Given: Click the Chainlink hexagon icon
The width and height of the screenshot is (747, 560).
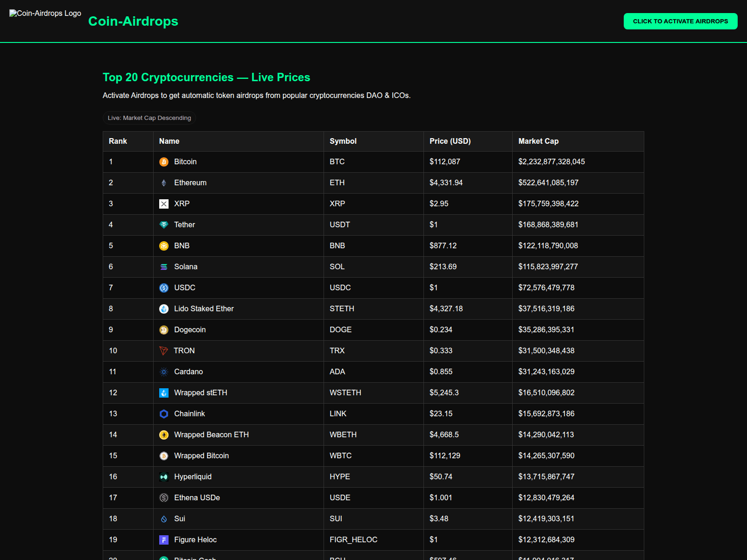Looking at the screenshot, I should (x=164, y=414).
